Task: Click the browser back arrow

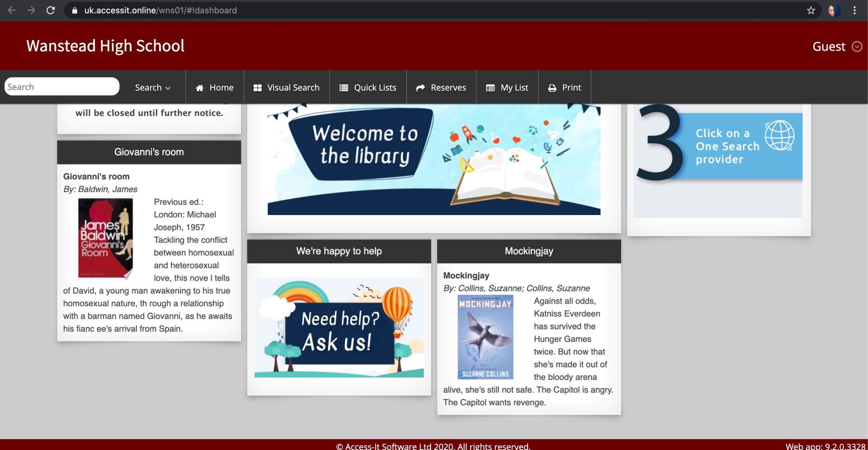Action: [12, 10]
